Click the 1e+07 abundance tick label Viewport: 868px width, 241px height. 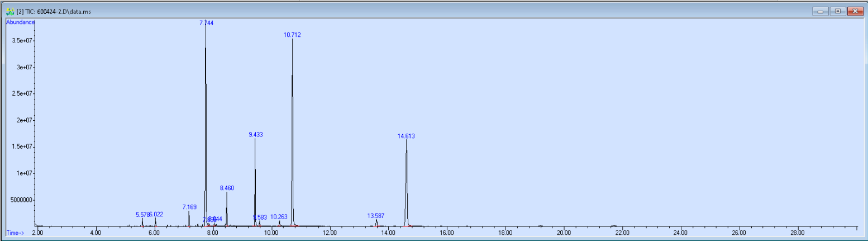[x=26, y=173]
